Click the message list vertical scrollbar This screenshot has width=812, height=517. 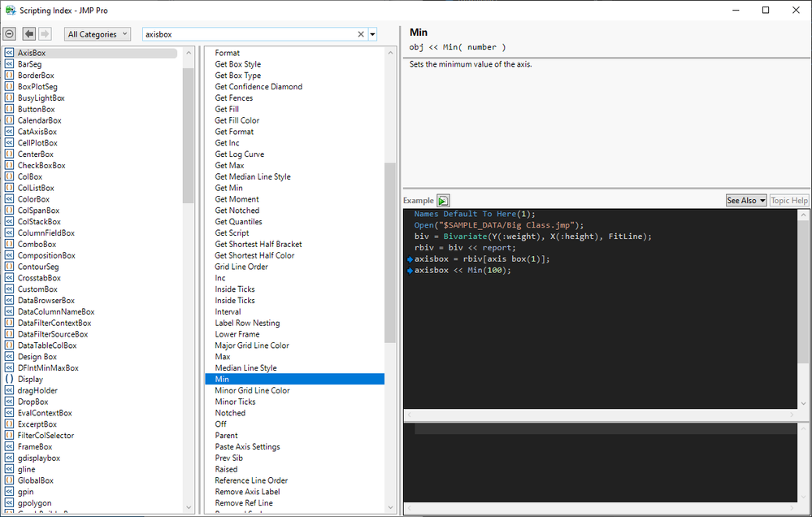(x=390, y=252)
